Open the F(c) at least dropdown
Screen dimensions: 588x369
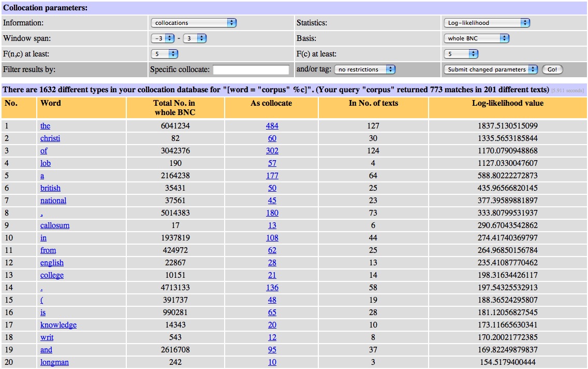pos(461,54)
